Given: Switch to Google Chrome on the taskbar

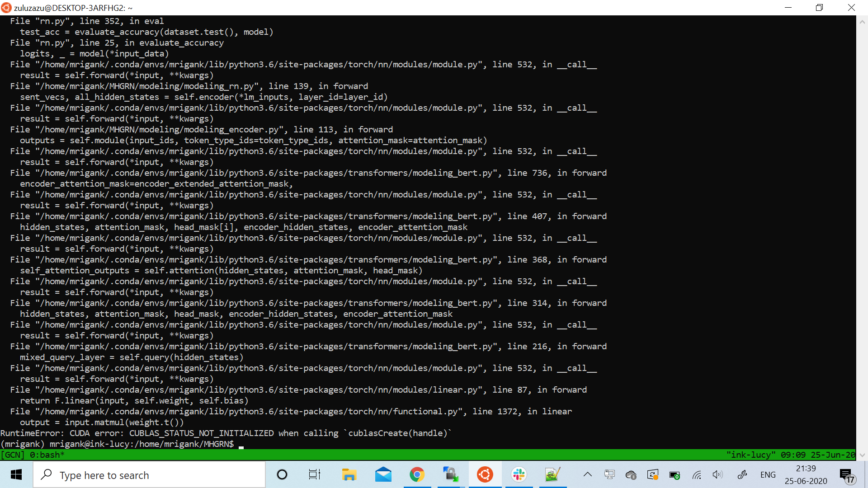Looking at the screenshot, I should [417, 475].
